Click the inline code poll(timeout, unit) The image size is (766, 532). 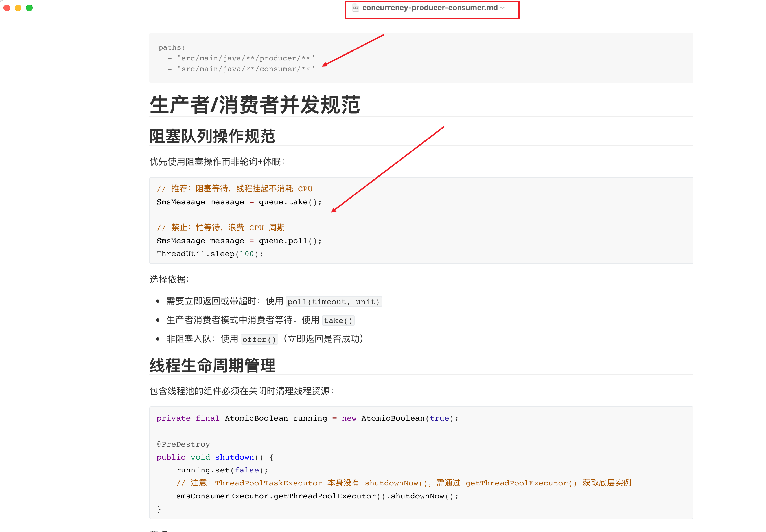[334, 302]
